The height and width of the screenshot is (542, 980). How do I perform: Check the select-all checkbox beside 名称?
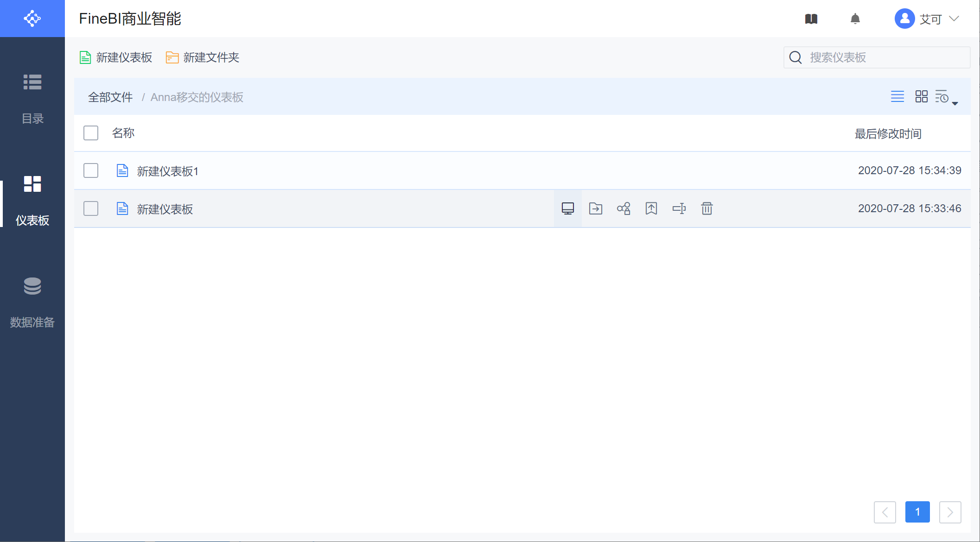coord(91,133)
